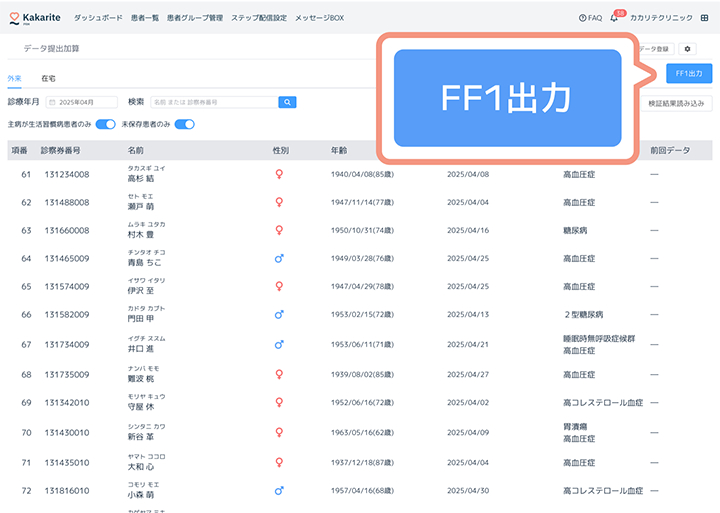This screenshot has width=720, height=513.
Task: Open ダッシュボード in the navigation
Action: click(98, 18)
